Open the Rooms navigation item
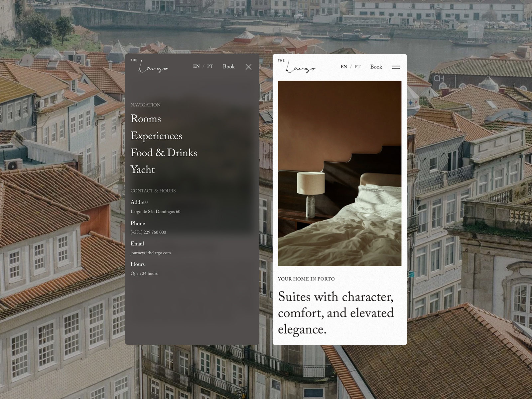532x399 pixels. pyautogui.click(x=146, y=119)
